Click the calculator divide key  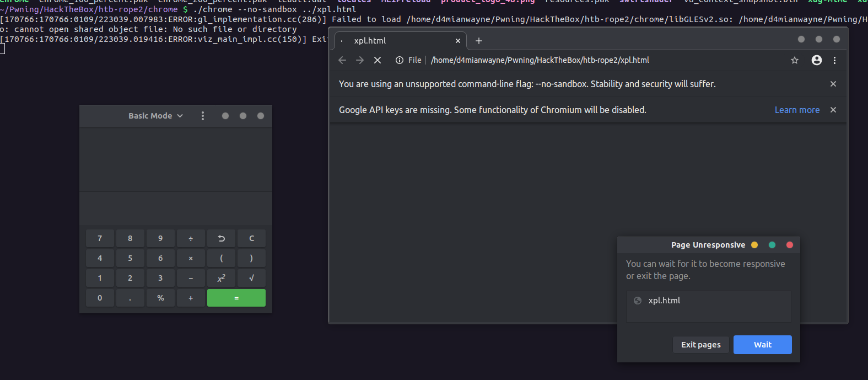pyautogui.click(x=191, y=238)
